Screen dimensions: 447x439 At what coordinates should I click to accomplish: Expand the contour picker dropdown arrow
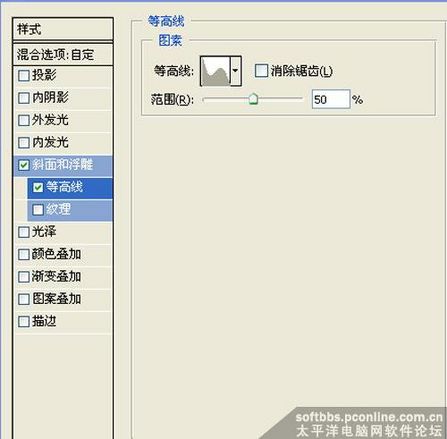click(235, 71)
